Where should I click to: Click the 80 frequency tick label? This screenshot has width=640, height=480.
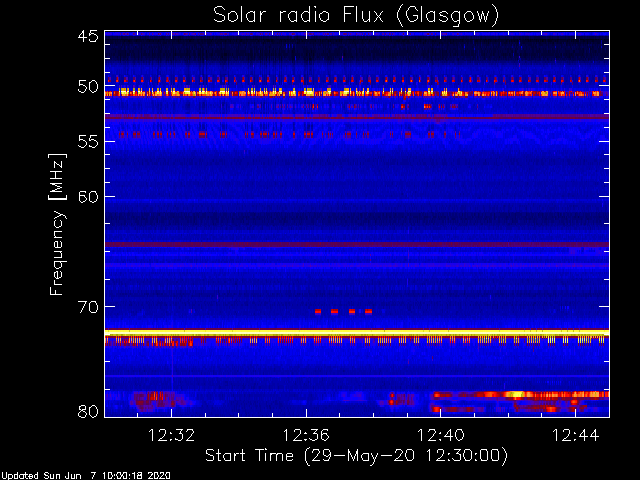88,411
